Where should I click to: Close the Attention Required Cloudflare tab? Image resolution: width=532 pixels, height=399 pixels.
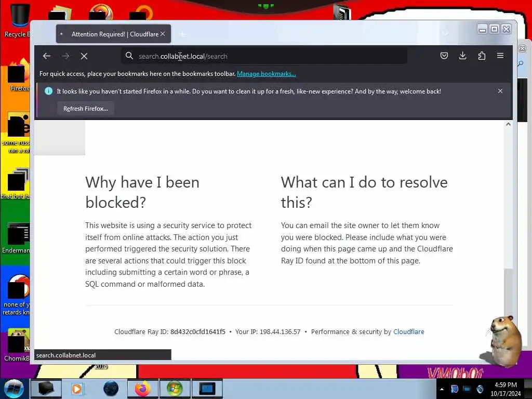pyautogui.click(x=163, y=34)
